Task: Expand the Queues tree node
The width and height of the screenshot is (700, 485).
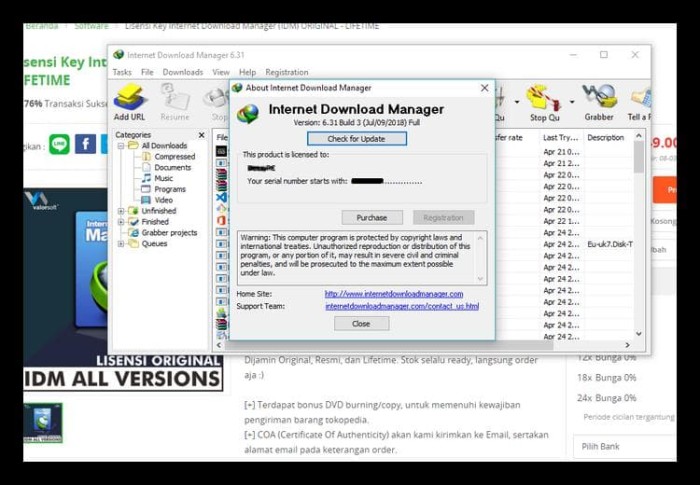Action: coord(121,243)
